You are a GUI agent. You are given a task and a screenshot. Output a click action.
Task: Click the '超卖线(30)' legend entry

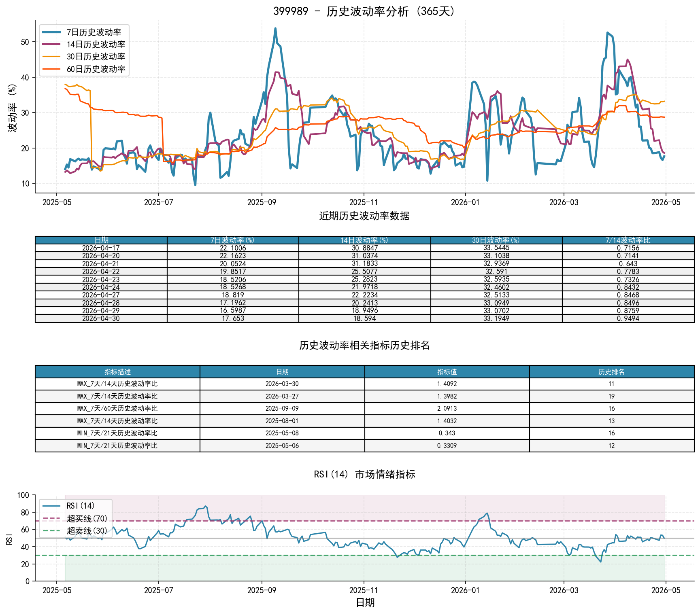click(x=75, y=530)
